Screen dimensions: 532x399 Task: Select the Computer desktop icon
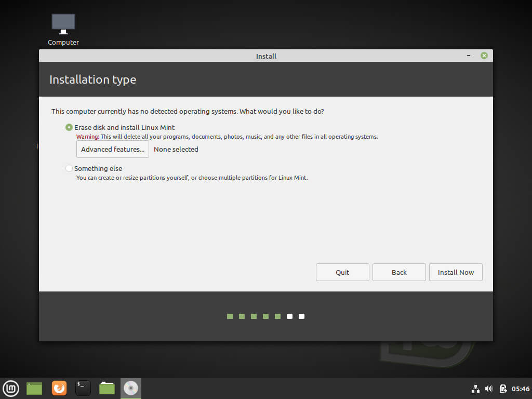63,29
